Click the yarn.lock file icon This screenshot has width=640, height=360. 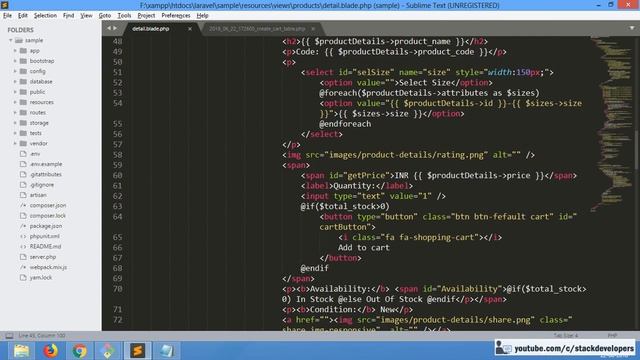click(23, 278)
